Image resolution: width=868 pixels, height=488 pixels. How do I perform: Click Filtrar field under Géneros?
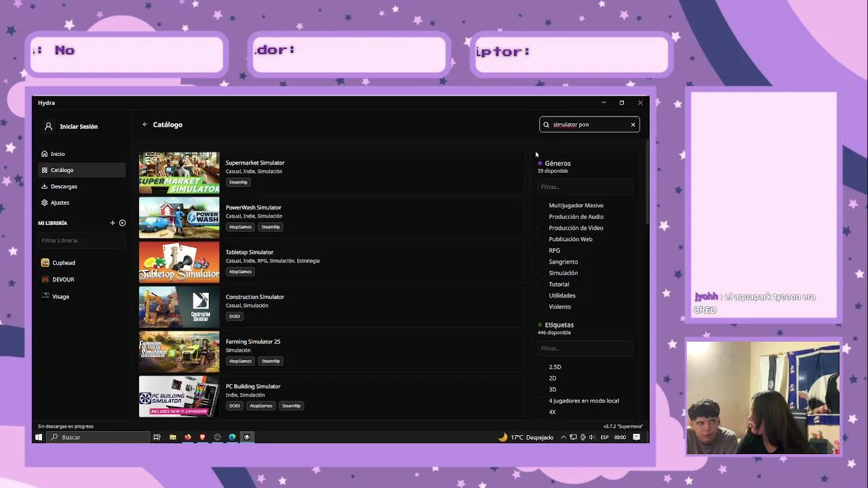click(585, 187)
